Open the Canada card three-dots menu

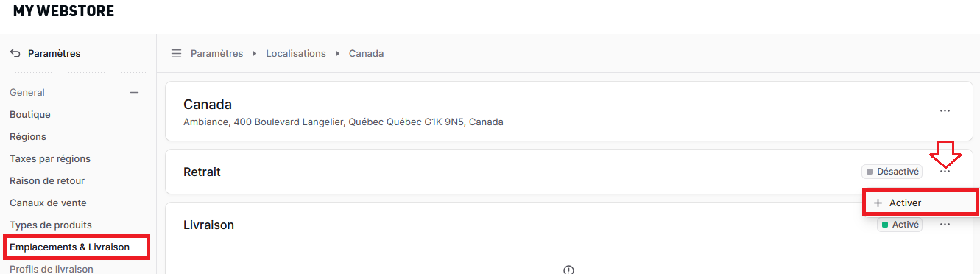pos(945,111)
